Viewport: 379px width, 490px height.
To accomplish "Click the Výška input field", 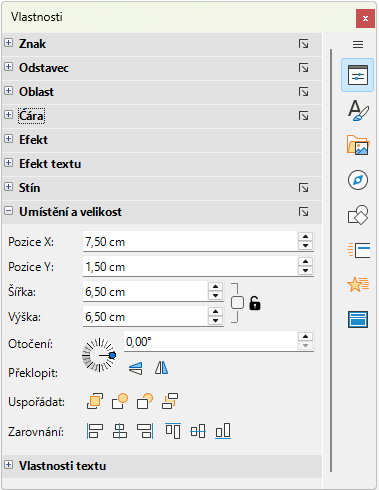I will pyautogui.click(x=145, y=317).
